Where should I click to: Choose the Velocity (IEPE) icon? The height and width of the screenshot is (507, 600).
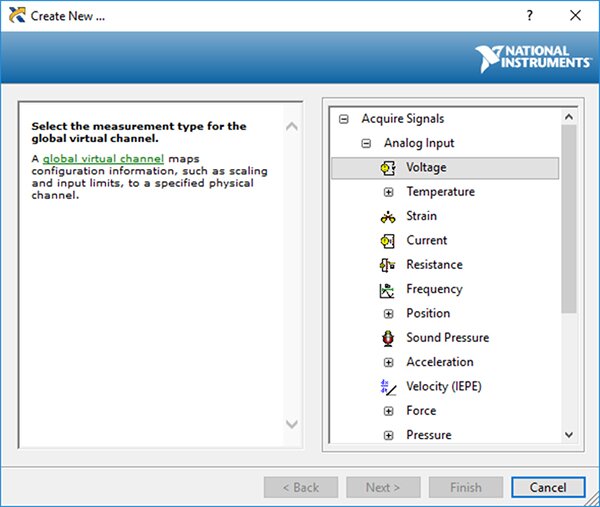tap(388, 387)
